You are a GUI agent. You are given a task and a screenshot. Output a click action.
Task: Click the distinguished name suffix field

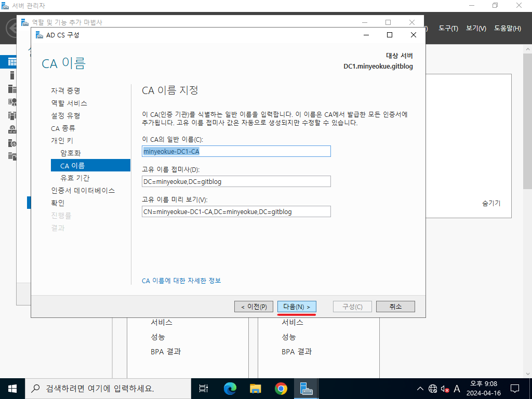236,181
